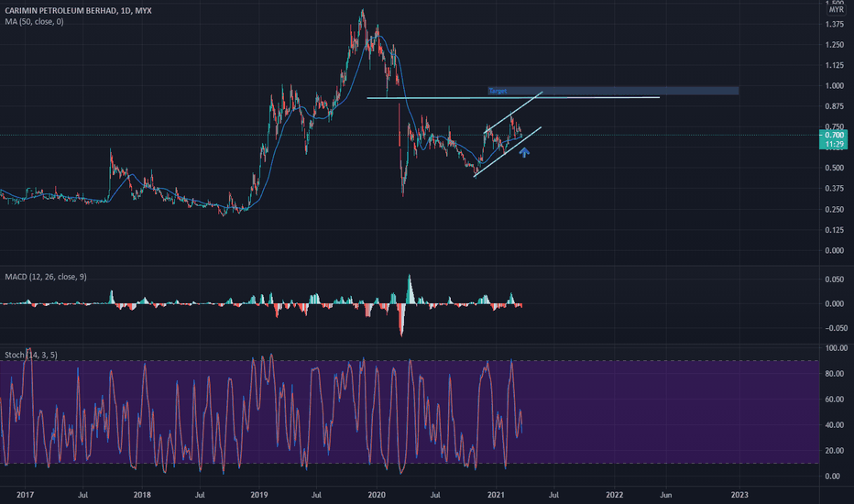Select the MA (50, close, 0) indicator label

pos(34,22)
